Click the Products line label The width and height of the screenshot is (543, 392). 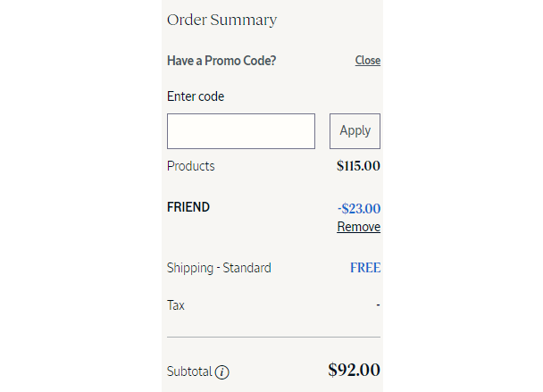[x=191, y=166]
